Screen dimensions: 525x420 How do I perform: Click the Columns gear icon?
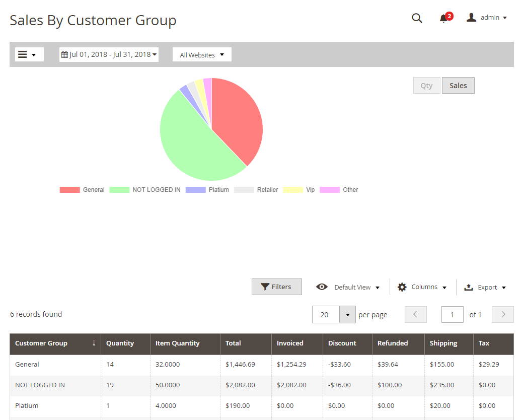click(402, 287)
